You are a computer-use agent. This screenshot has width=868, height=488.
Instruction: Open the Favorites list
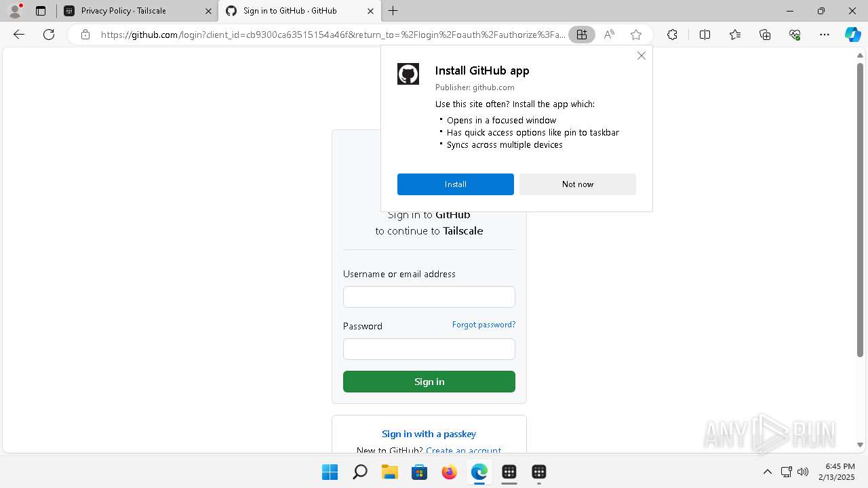point(735,35)
